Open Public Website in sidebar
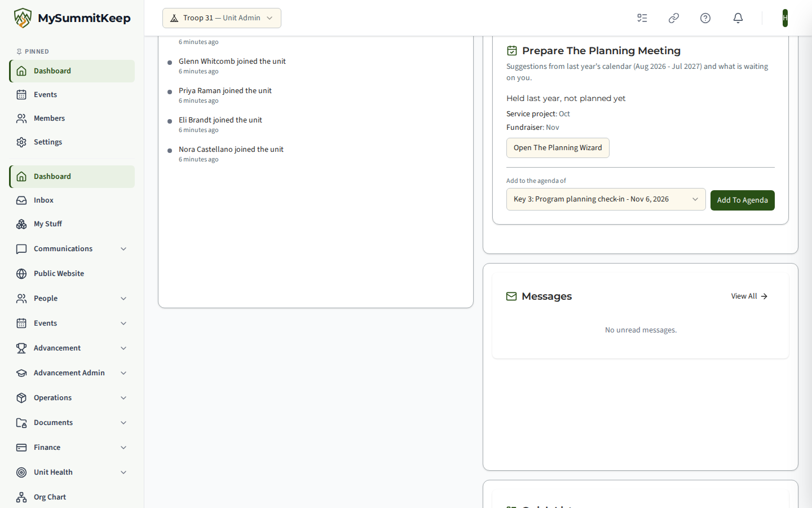 72,274
